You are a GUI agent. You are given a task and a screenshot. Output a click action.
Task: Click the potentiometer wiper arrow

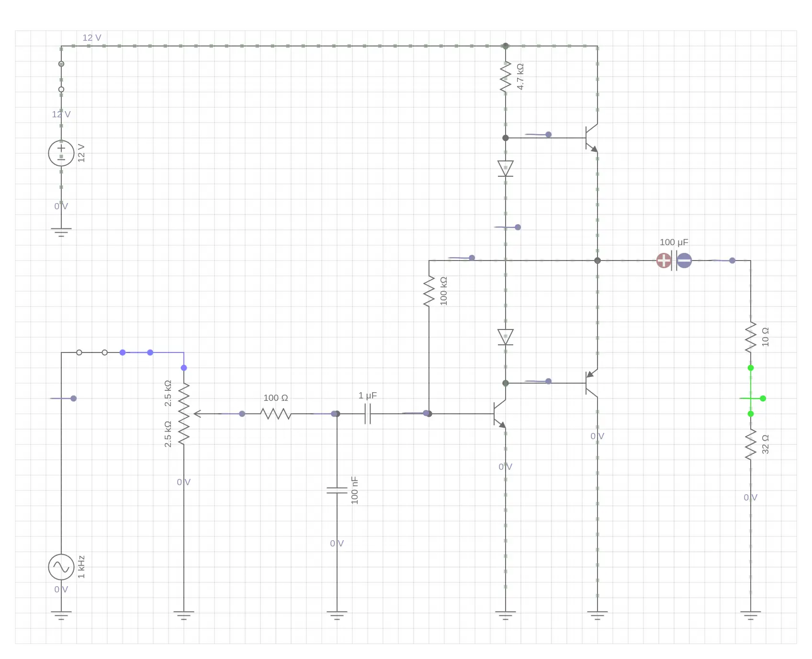(x=197, y=414)
